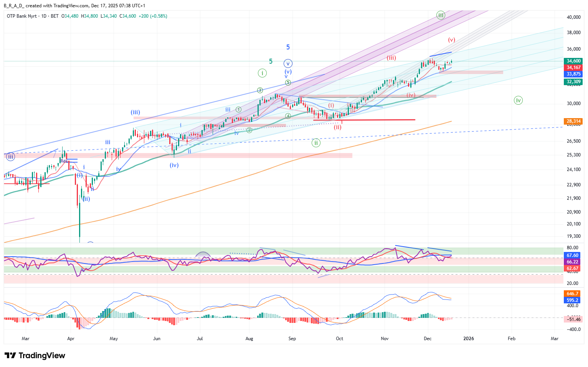
Task: Select the 2026 marker on time axis
Action: (x=468, y=339)
